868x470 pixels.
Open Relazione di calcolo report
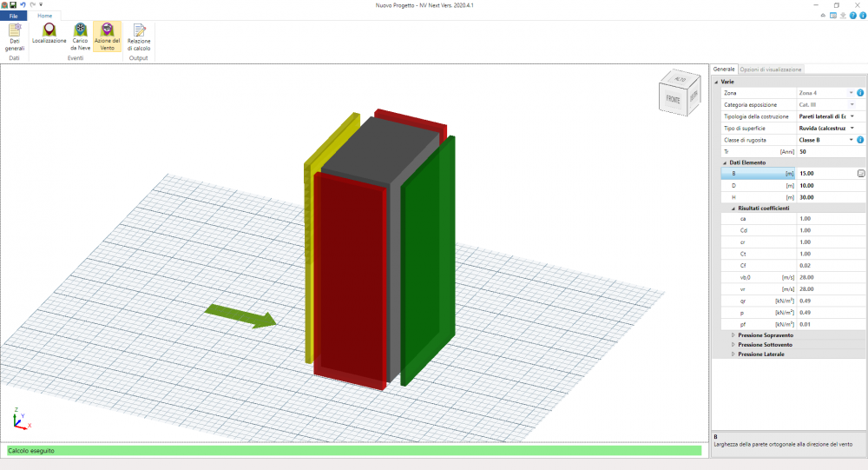138,37
